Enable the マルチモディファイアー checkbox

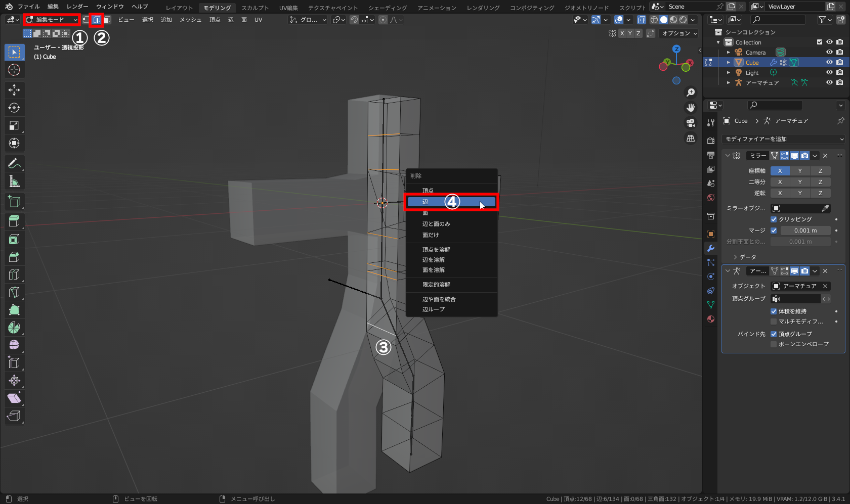(774, 322)
